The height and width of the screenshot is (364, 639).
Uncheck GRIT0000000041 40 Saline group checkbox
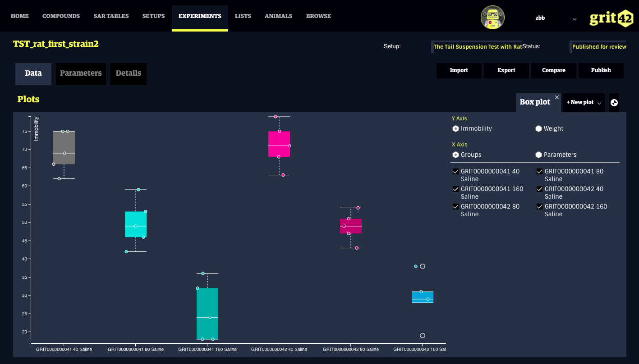click(455, 172)
